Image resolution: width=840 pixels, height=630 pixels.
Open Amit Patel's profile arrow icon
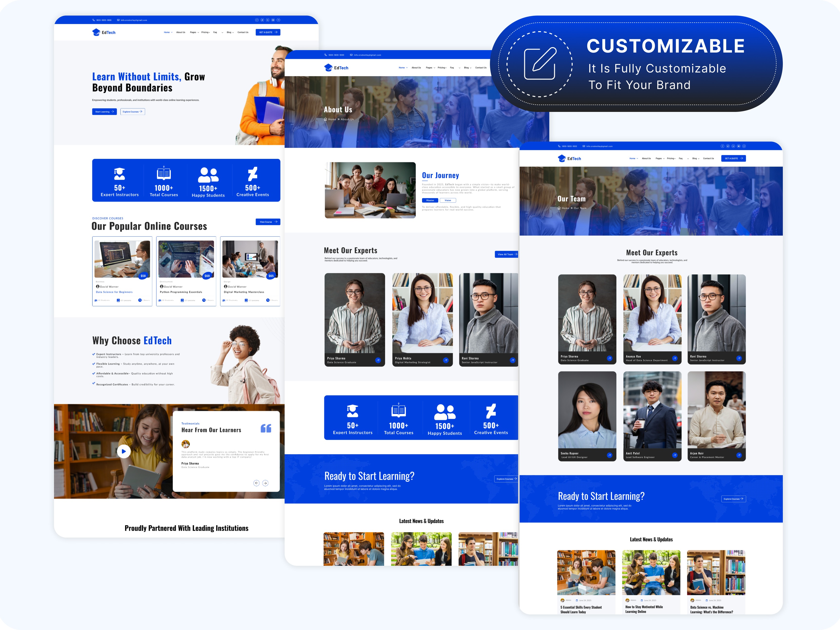pyautogui.click(x=675, y=455)
